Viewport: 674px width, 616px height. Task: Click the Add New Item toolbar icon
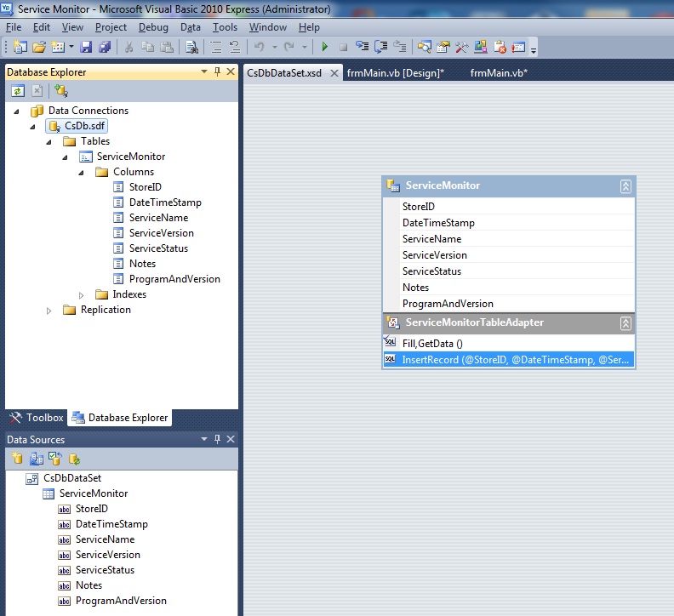[x=58, y=47]
